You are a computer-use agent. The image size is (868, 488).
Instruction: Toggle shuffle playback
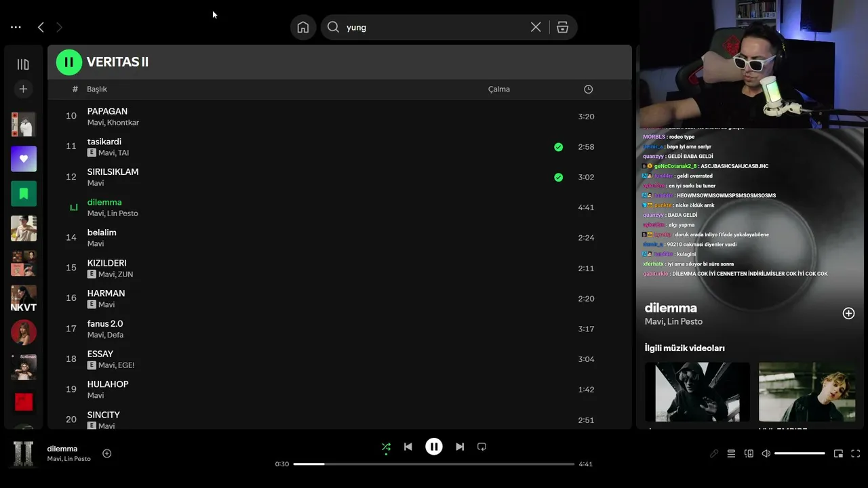coord(386,447)
